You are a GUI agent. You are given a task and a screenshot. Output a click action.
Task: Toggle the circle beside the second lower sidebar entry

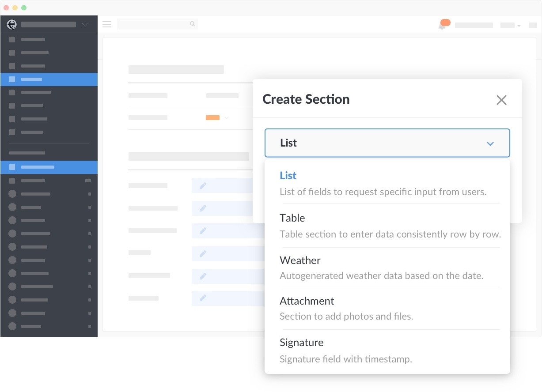coord(11,207)
